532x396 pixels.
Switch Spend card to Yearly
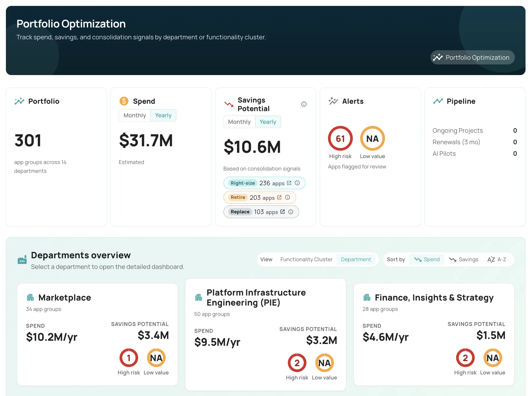click(163, 115)
